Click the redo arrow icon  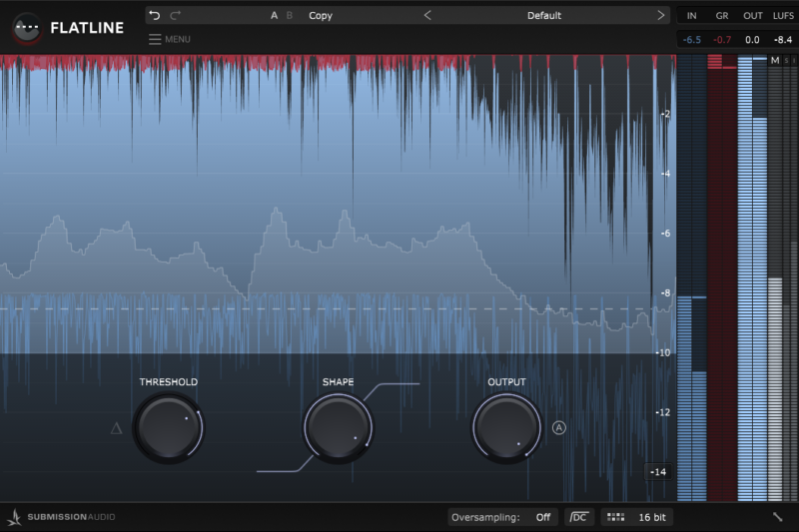176,15
